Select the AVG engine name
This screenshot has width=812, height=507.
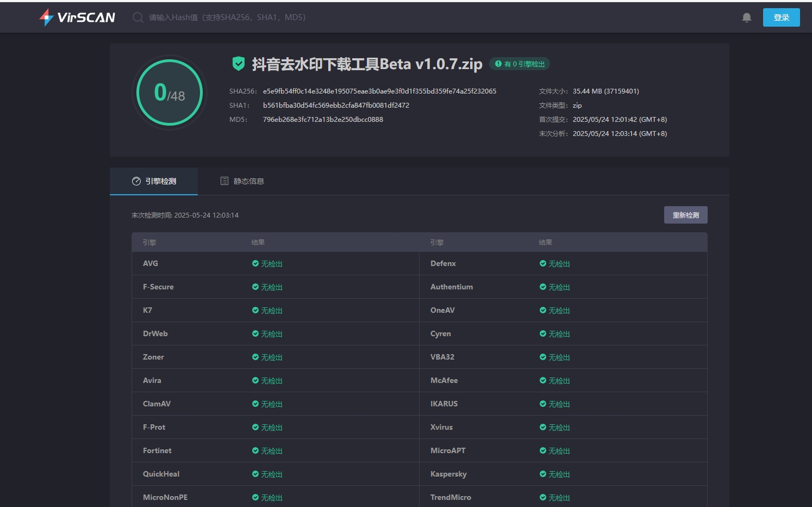click(x=151, y=263)
